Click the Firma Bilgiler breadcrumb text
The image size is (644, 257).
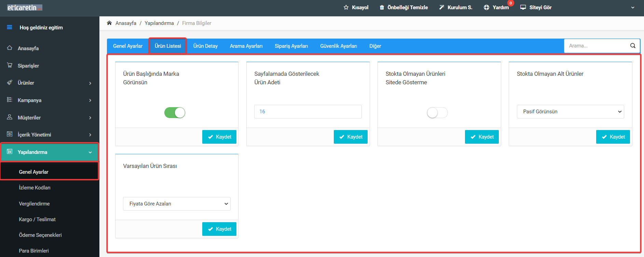coord(197,23)
